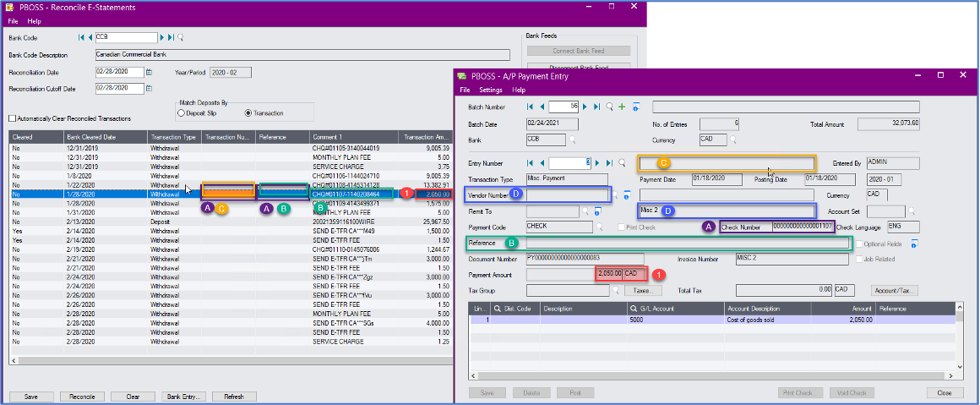The height and width of the screenshot is (405, 980).
Task: Open Optional Fields drilldown icon
Action: pos(914,244)
